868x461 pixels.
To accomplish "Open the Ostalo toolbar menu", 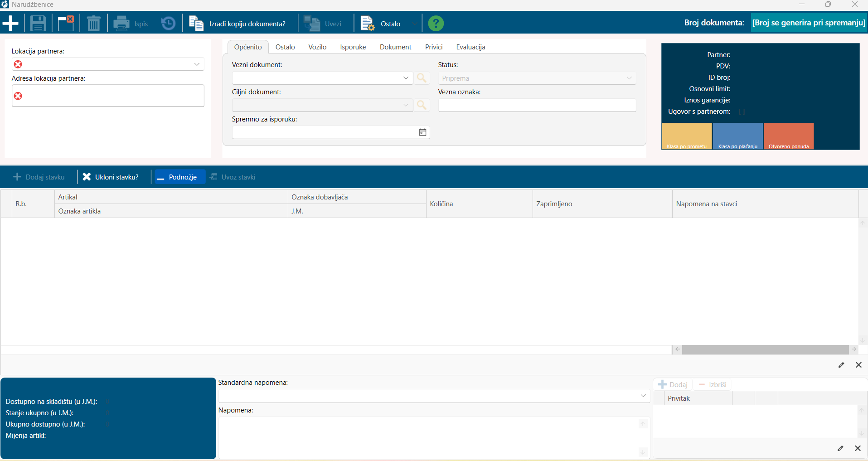I will [x=388, y=24].
